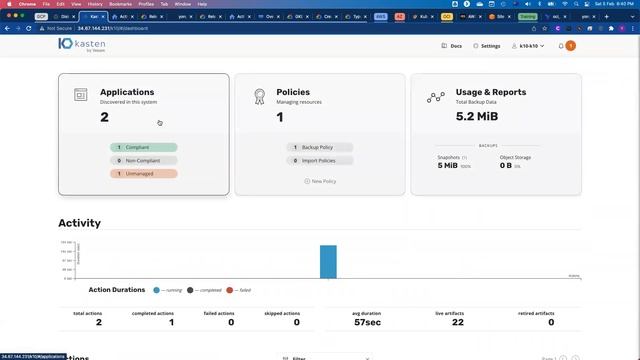The width and height of the screenshot is (640, 360).
Task: Open the View menu
Action: tap(76, 4)
